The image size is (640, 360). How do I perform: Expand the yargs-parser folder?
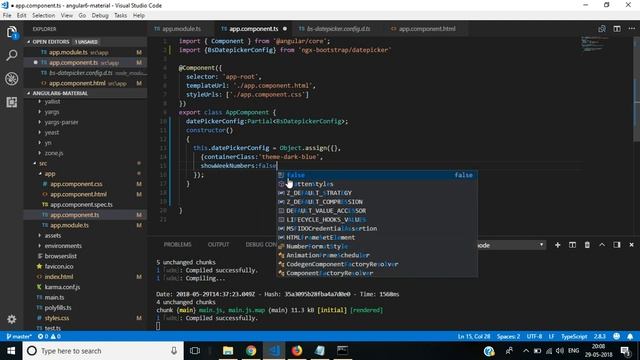point(61,122)
